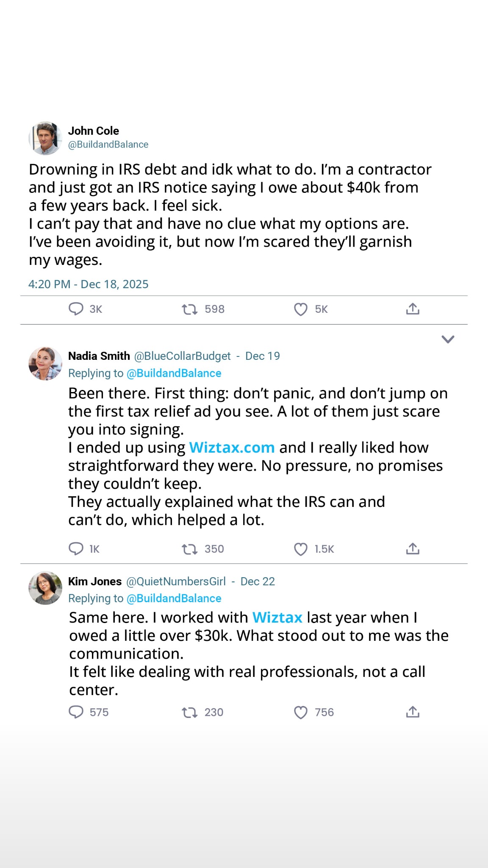Open the tweet timestamp 4:20 PM Dec 18, 2025
The image size is (488, 868).
[x=88, y=284]
